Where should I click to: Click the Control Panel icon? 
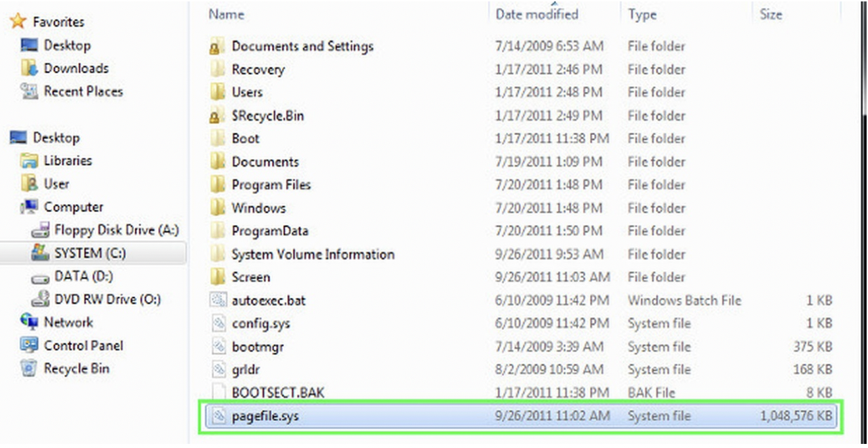coord(29,345)
